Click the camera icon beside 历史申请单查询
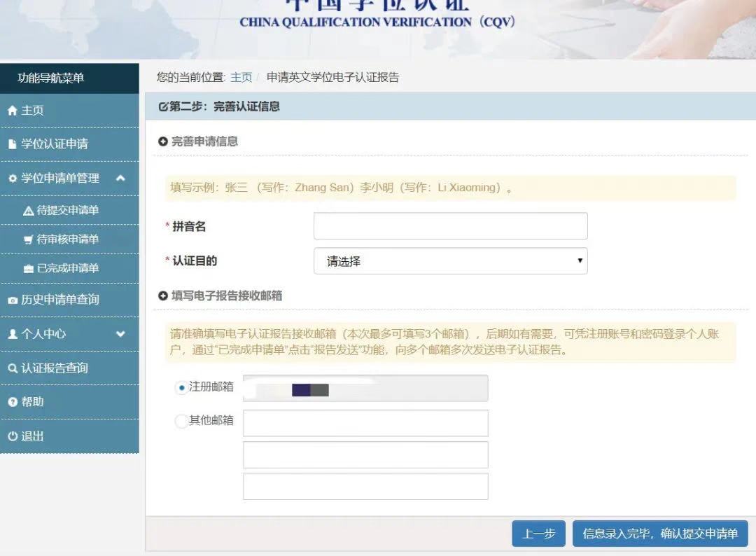The height and width of the screenshot is (556, 756). (x=12, y=300)
